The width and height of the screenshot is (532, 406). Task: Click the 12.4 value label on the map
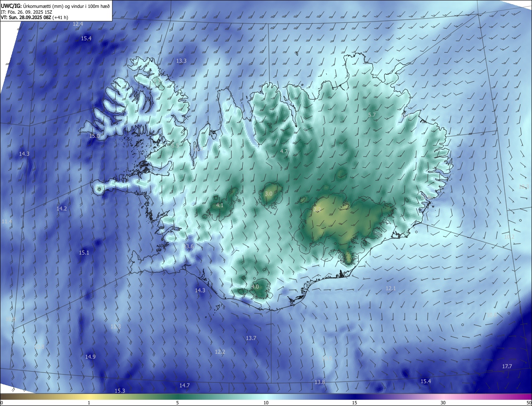[x=78, y=24]
